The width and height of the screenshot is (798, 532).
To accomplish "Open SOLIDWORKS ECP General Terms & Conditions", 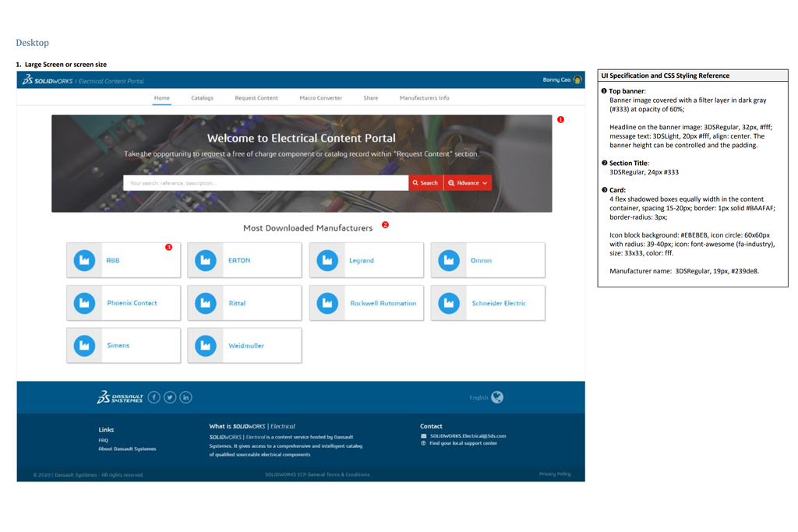I will tap(317, 474).
